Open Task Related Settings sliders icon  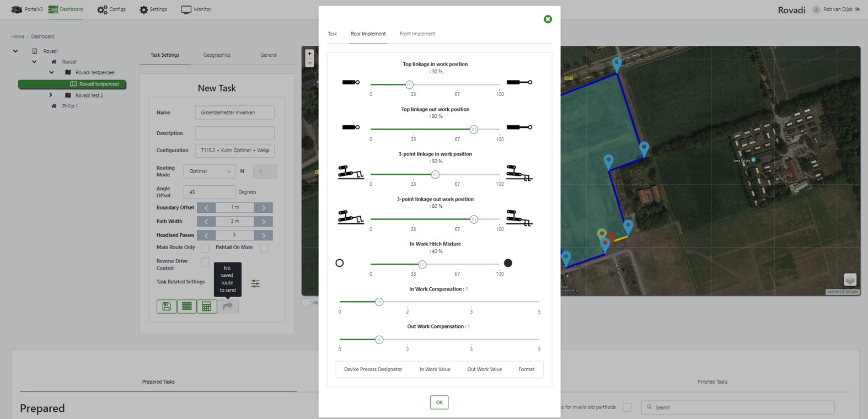pyautogui.click(x=255, y=283)
